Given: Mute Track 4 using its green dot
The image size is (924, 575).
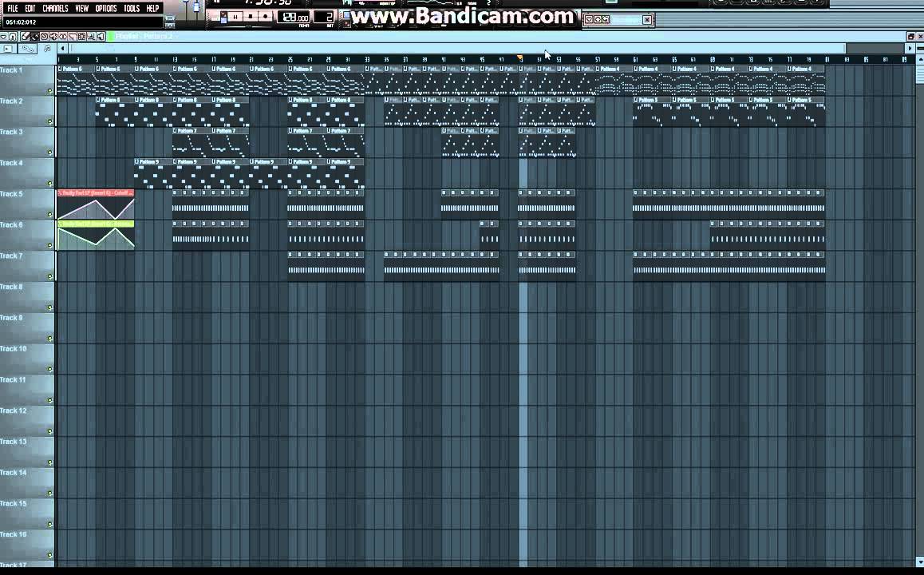Looking at the screenshot, I should pyautogui.click(x=49, y=184).
